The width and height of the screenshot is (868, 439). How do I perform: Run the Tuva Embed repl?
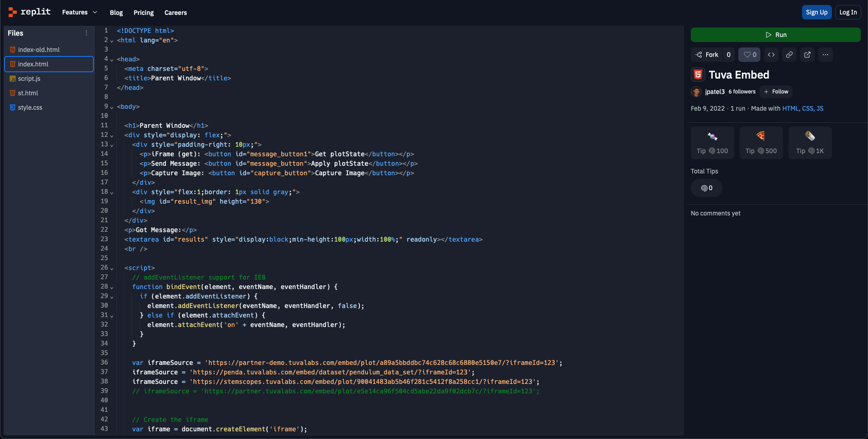(x=776, y=35)
